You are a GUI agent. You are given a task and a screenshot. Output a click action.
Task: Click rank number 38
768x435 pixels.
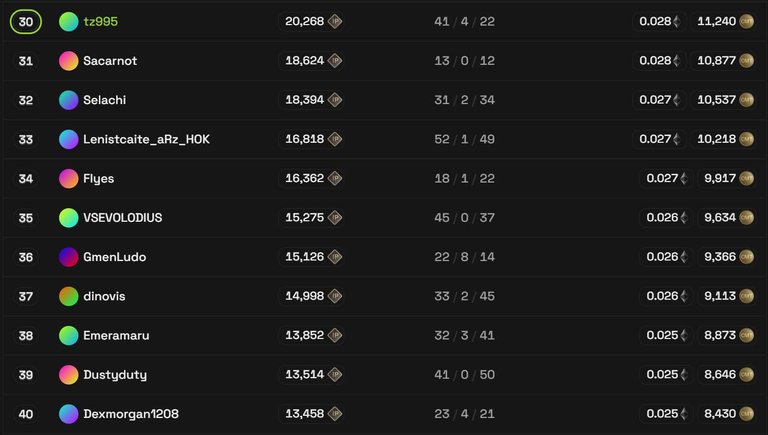click(x=25, y=336)
